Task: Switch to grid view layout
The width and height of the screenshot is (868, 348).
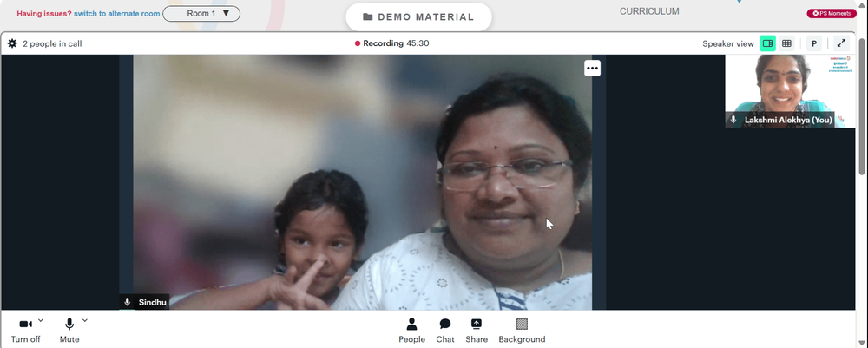Action: pyautogui.click(x=786, y=43)
